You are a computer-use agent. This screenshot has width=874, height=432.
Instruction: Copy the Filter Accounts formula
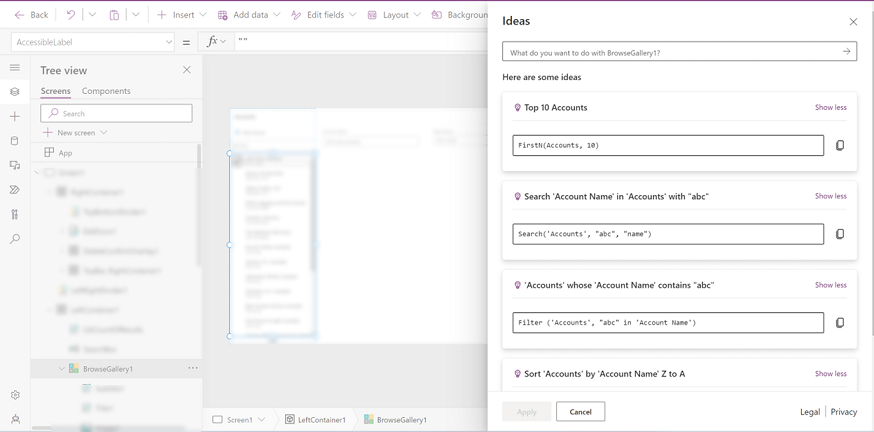tap(839, 323)
